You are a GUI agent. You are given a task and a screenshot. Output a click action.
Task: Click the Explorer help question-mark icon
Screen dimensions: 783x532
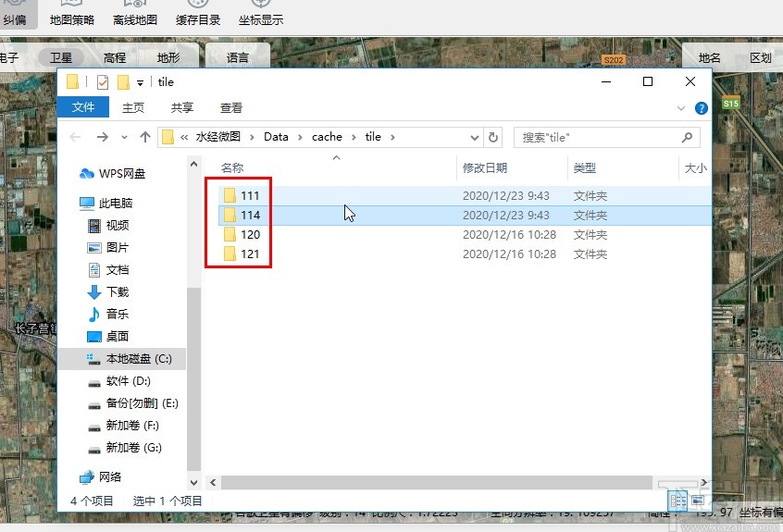click(x=702, y=108)
